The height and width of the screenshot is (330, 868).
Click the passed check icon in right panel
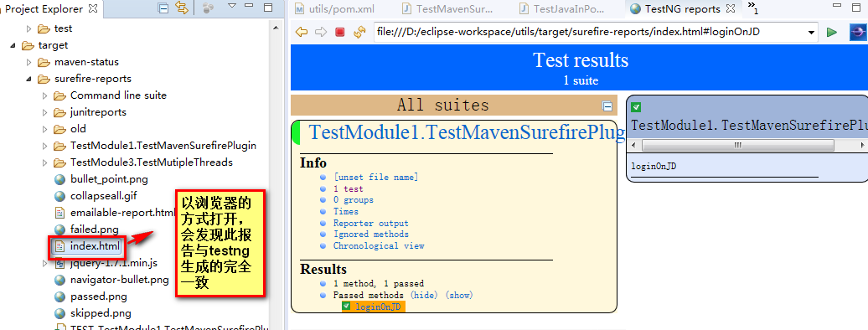(636, 107)
